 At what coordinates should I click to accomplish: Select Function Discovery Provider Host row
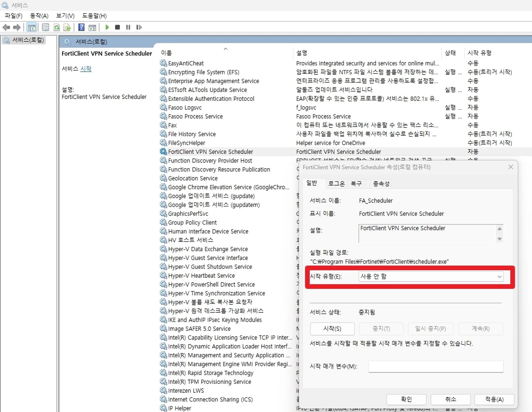[210, 161]
